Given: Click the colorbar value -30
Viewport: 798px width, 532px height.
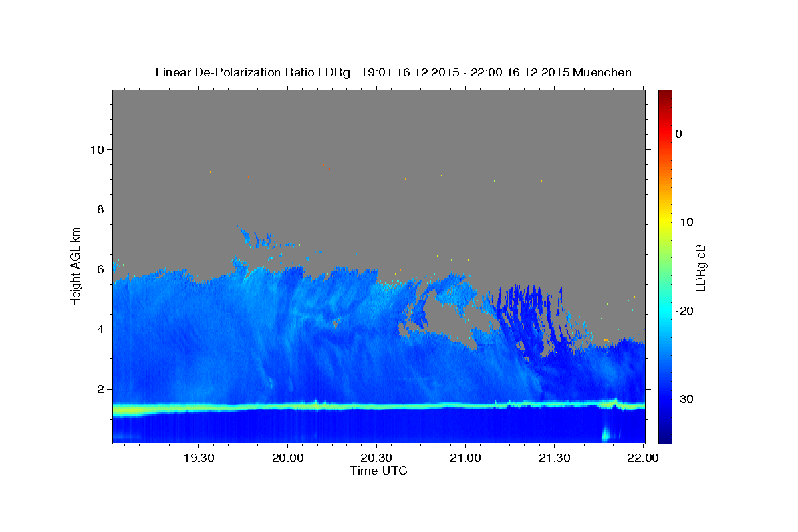Looking at the screenshot, I should click(685, 399).
